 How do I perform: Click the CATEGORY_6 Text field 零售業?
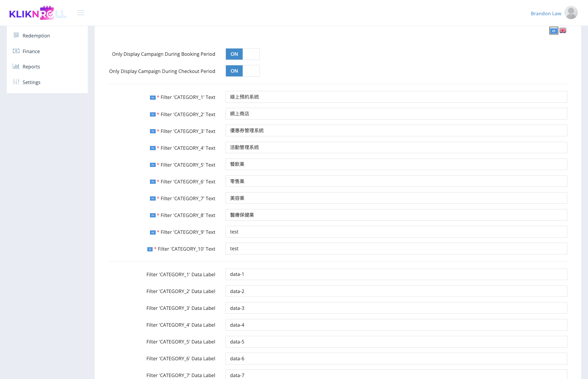pyautogui.click(x=396, y=181)
